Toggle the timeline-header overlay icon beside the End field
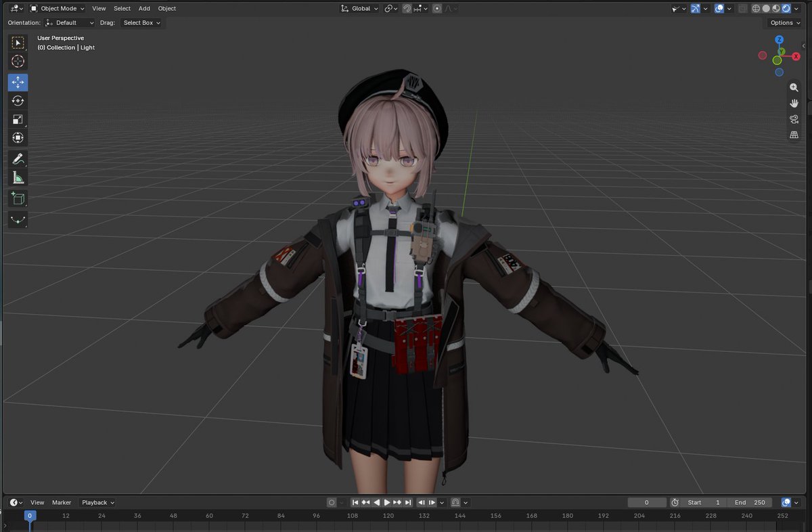The image size is (812, 532). 786,502
